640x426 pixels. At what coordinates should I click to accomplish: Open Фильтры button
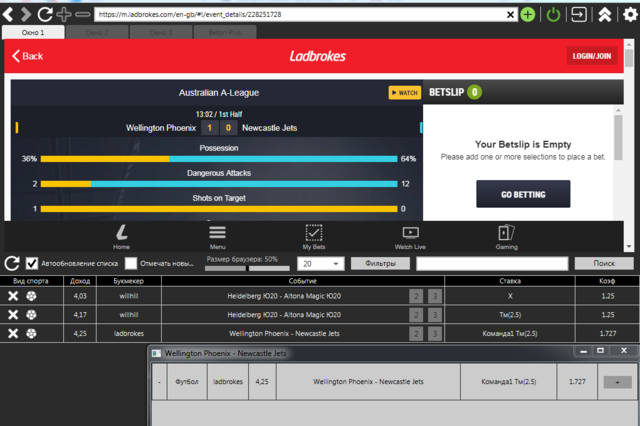click(380, 263)
